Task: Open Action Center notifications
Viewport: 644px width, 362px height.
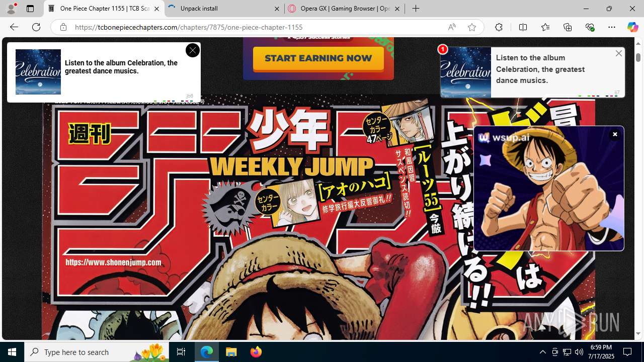Action: tap(628, 352)
